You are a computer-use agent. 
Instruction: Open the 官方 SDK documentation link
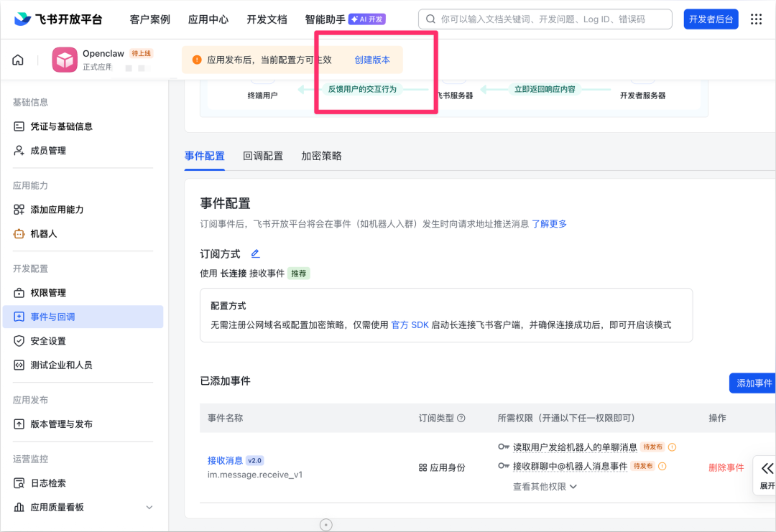pos(410,324)
